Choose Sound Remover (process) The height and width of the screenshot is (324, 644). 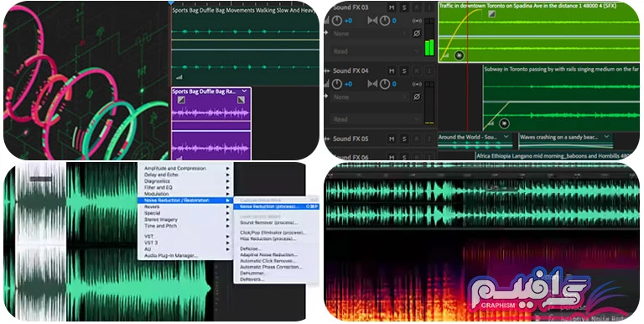click(277, 222)
